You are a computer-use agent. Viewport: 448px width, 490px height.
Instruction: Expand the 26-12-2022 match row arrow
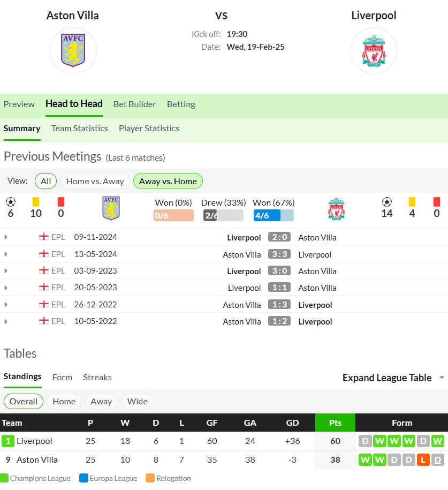tap(6, 304)
